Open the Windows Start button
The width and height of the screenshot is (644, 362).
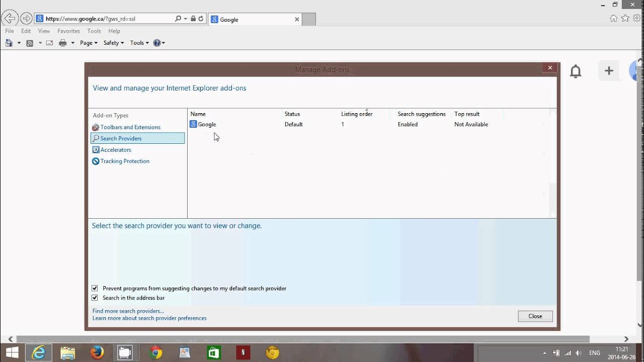[x=12, y=352]
